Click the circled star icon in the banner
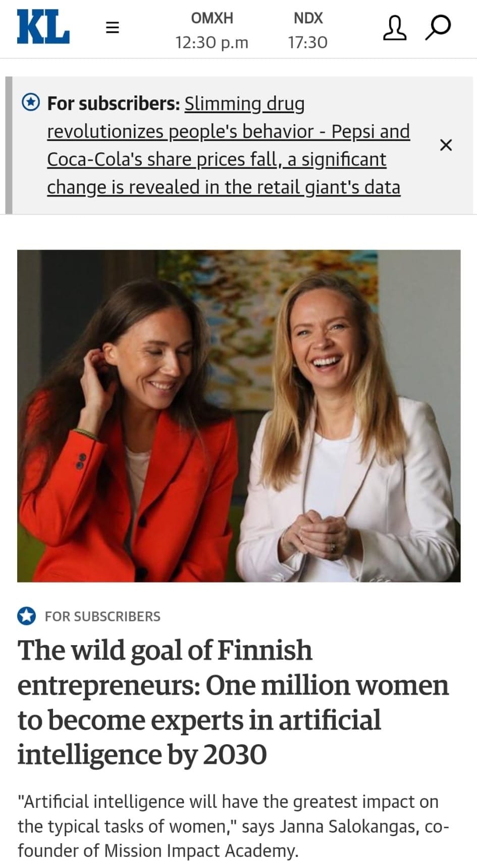The height and width of the screenshot is (868, 477). point(31,103)
